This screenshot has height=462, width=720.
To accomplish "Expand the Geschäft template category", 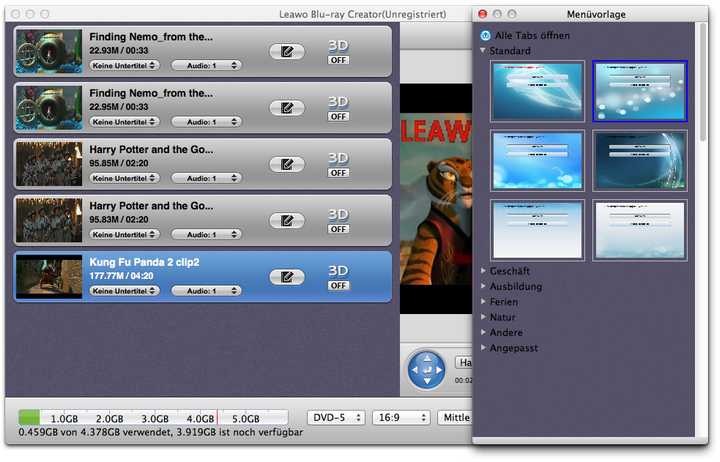I will tap(483, 271).
